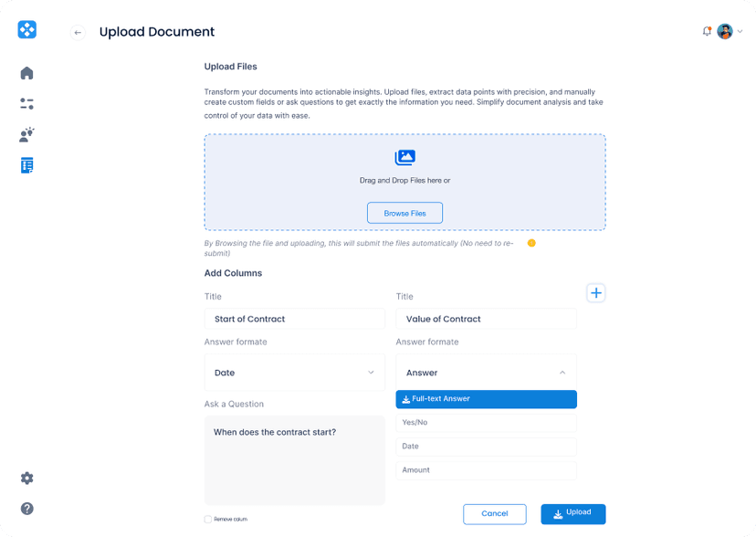Select the Amount option
The height and width of the screenshot is (537, 756).
click(486, 470)
